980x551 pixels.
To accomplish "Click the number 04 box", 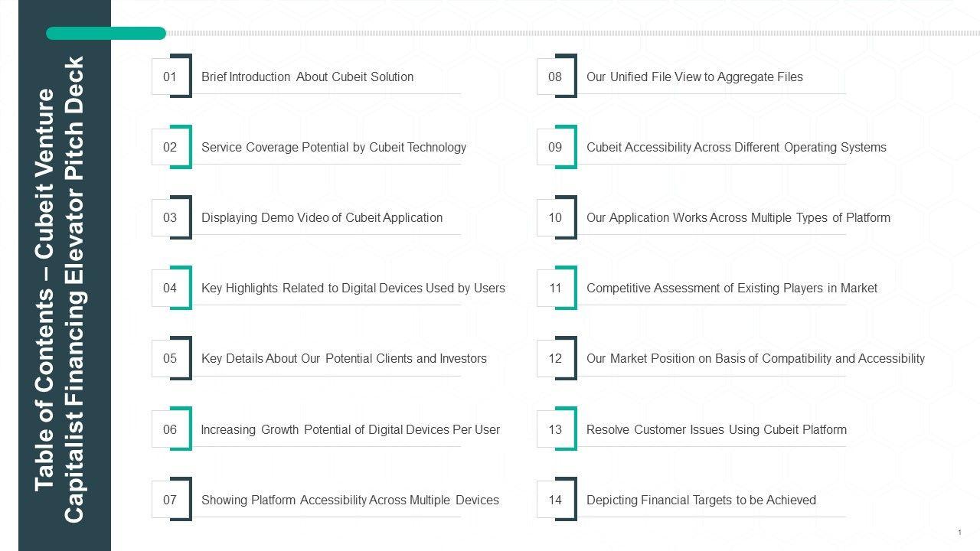I will 170,288.
